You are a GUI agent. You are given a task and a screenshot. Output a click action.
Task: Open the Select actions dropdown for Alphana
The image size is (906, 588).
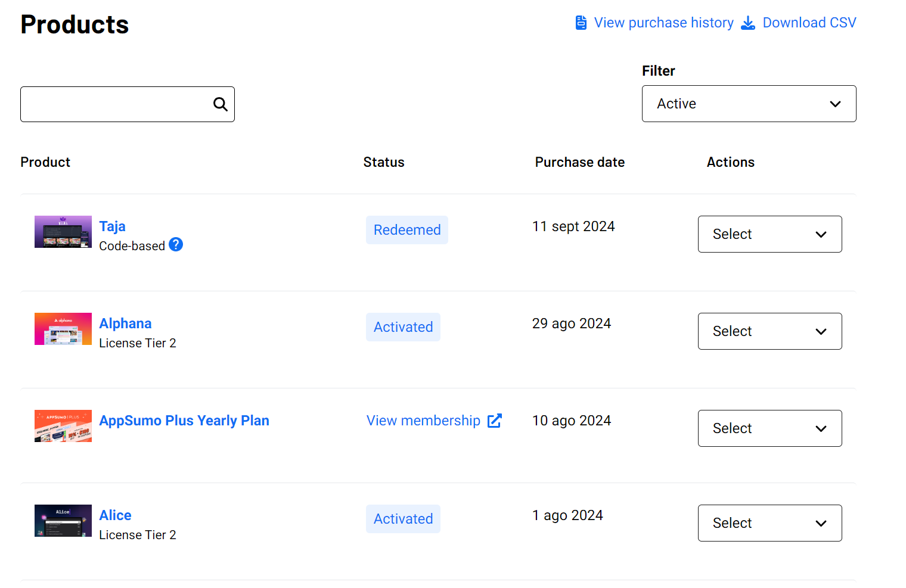[x=770, y=331]
